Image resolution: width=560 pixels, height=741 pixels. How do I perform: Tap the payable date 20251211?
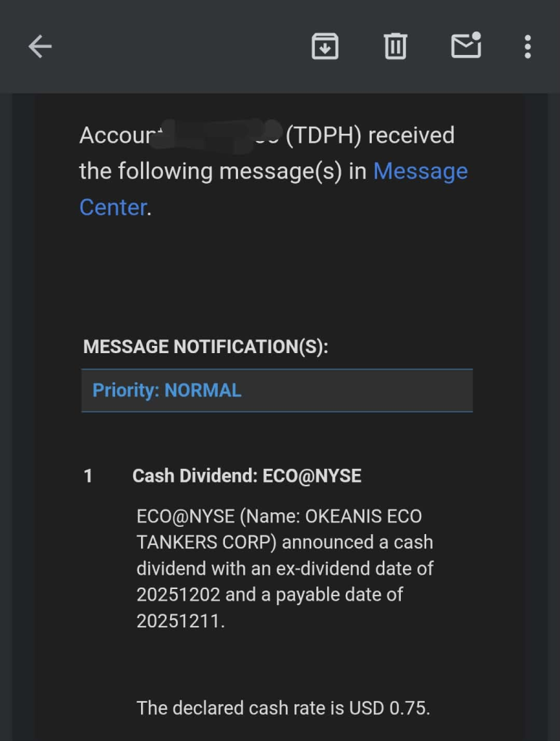179,621
